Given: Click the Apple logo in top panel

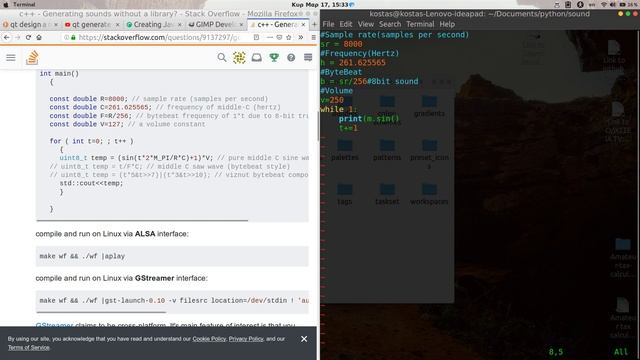Looking at the screenshot, I should coord(6,4).
